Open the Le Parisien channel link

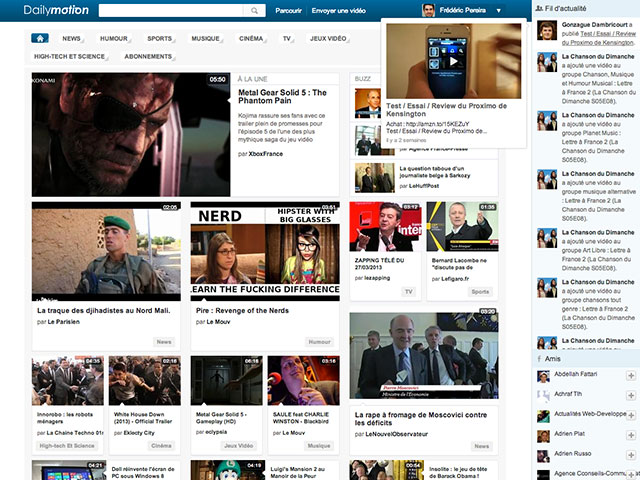coord(64,322)
